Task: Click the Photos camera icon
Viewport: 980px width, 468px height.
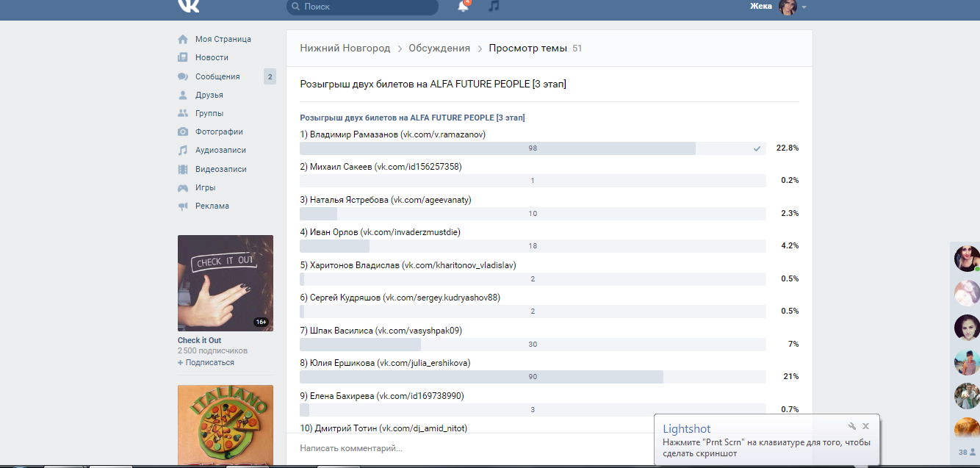Action: (x=183, y=132)
